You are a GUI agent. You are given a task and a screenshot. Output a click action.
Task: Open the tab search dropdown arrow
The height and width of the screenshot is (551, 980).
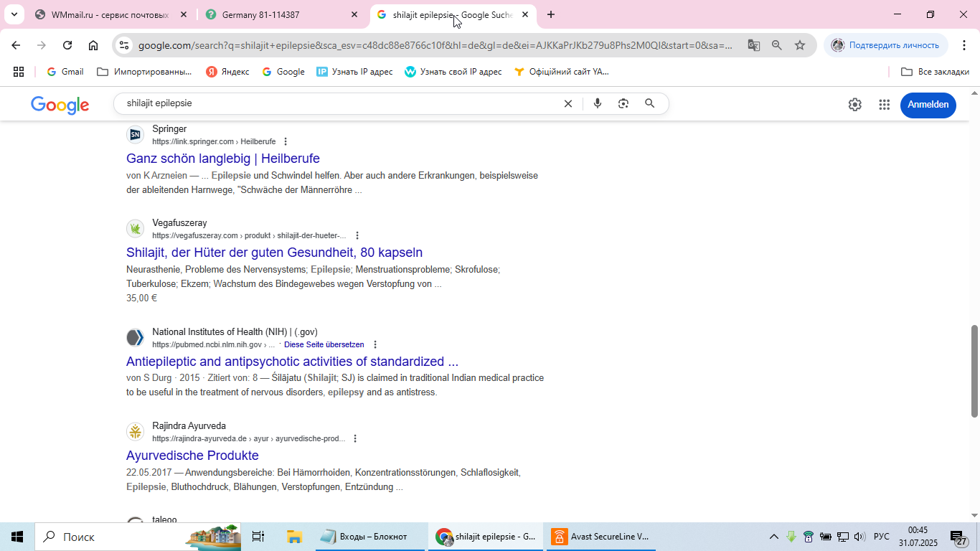[14, 14]
